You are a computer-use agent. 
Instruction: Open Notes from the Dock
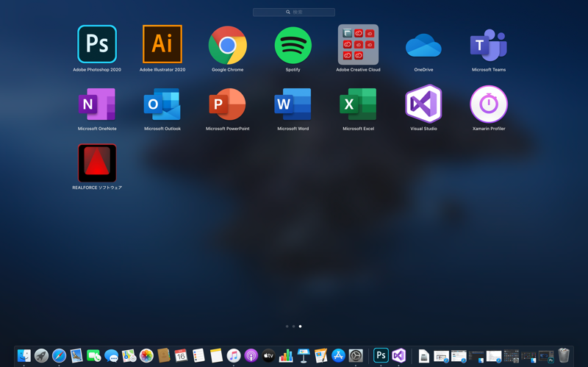tap(216, 355)
